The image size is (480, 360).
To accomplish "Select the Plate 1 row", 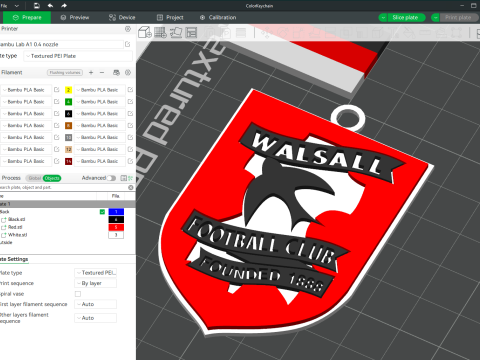I will pyautogui.click(x=68, y=204).
